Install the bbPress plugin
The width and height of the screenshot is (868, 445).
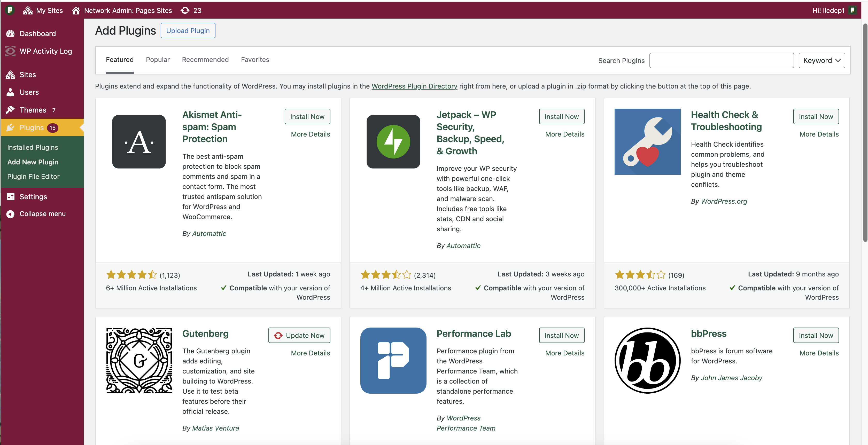click(x=816, y=335)
